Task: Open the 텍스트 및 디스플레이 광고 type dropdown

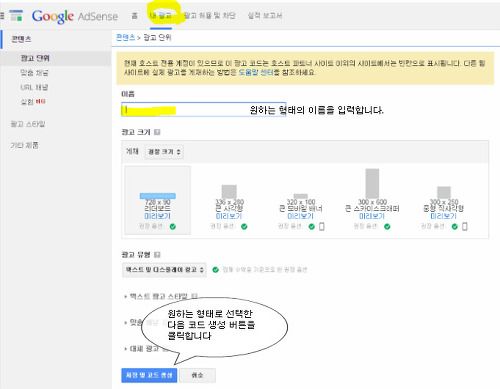Action: pos(164,270)
